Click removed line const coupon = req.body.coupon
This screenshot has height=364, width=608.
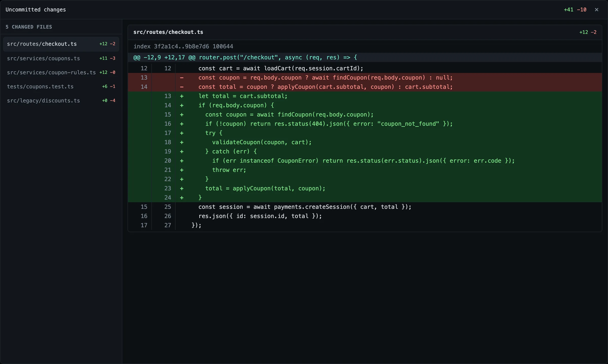click(365, 78)
